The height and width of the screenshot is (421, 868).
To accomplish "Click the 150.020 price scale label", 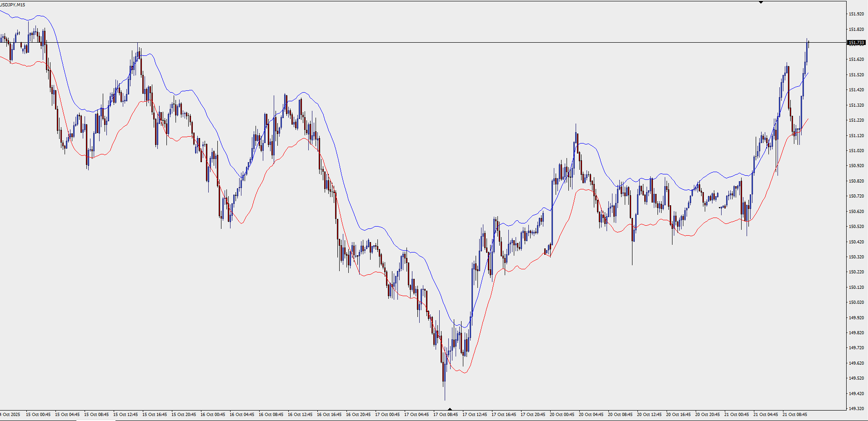I will click(856, 302).
